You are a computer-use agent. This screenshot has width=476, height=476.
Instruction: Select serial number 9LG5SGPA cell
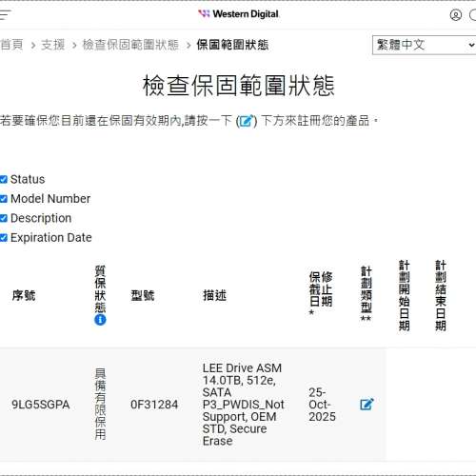[x=41, y=405]
